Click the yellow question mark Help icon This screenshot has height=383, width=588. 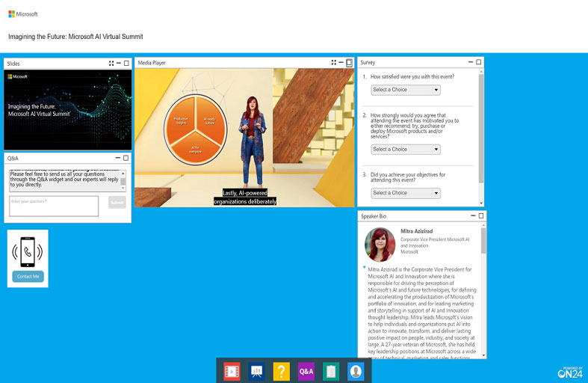point(281,370)
